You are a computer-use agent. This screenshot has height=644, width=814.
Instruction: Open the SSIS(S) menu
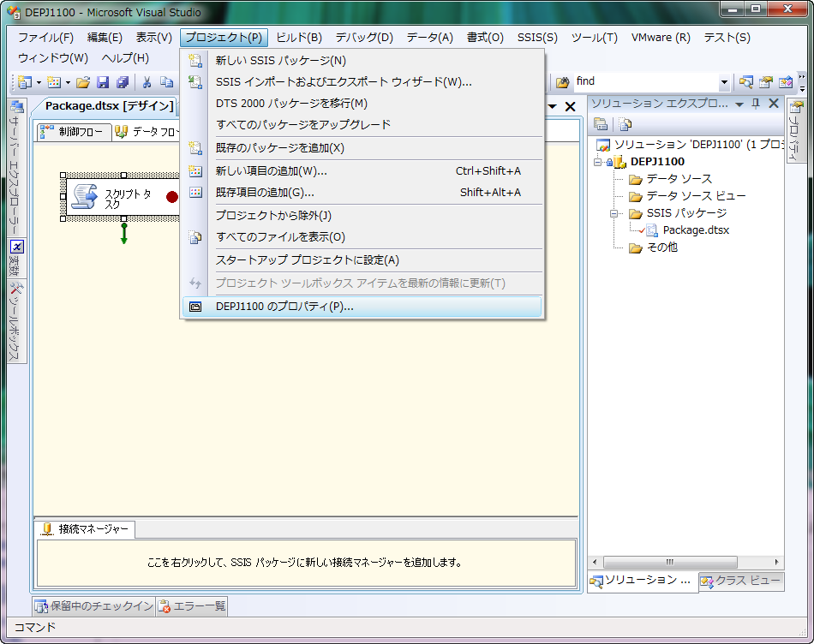point(537,38)
